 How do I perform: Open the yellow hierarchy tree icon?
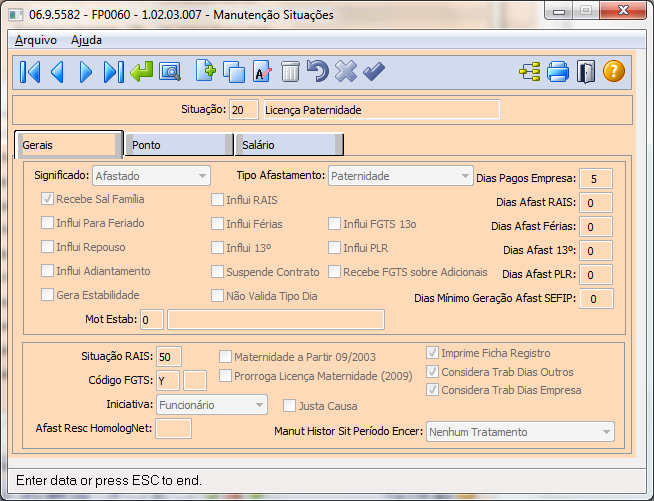(x=530, y=72)
